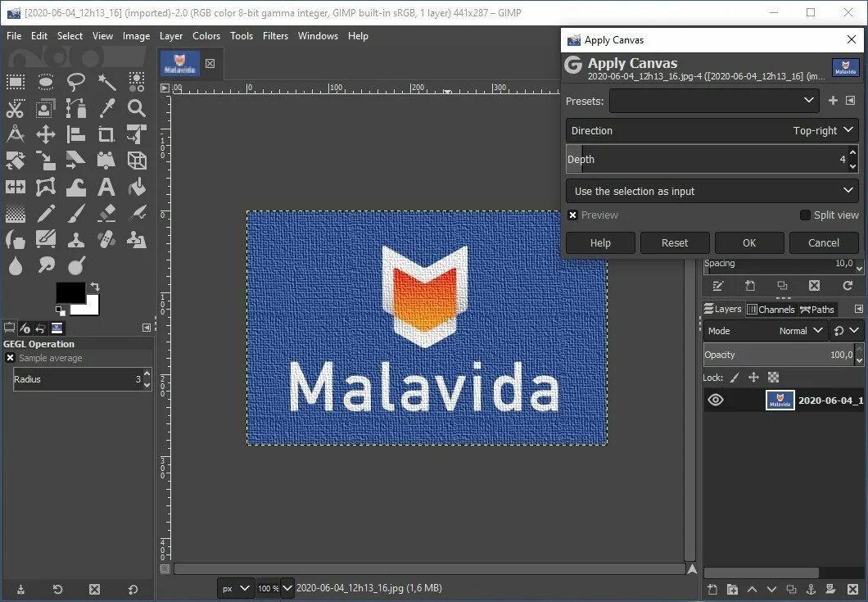
Task: Select the Scissors Select tool
Action: click(16, 109)
